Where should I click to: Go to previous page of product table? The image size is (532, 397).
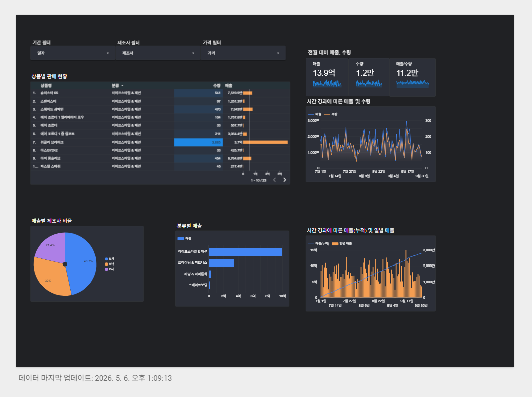(274, 180)
